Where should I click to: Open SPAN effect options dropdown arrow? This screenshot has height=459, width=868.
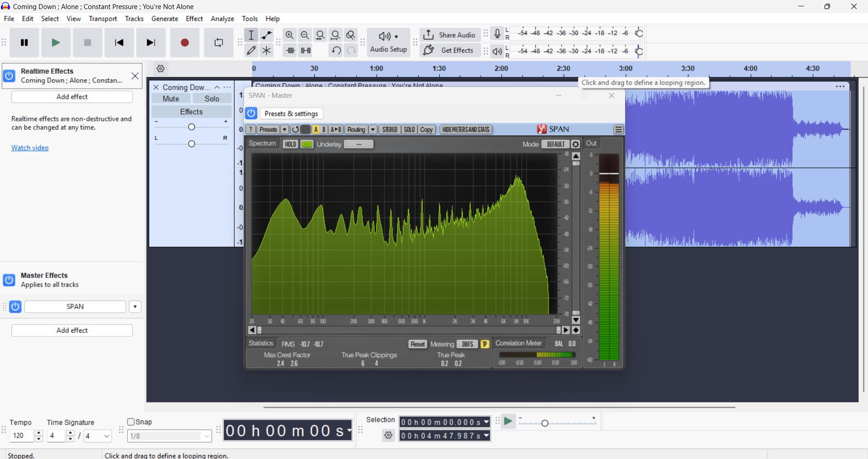coord(135,307)
